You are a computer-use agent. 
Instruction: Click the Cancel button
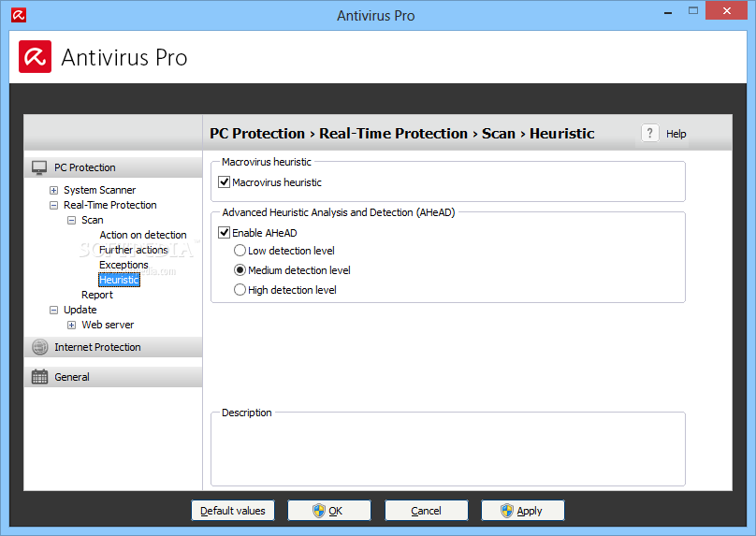427,511
